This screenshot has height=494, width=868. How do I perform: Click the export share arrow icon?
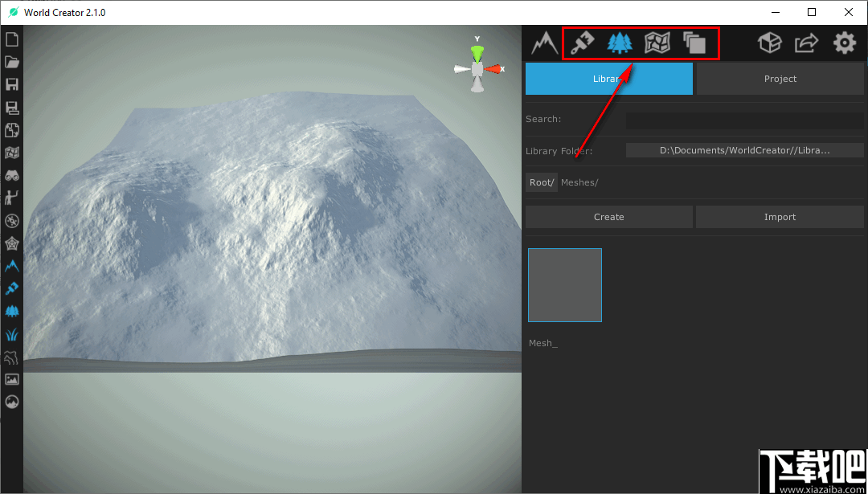(x=807, y=43)
